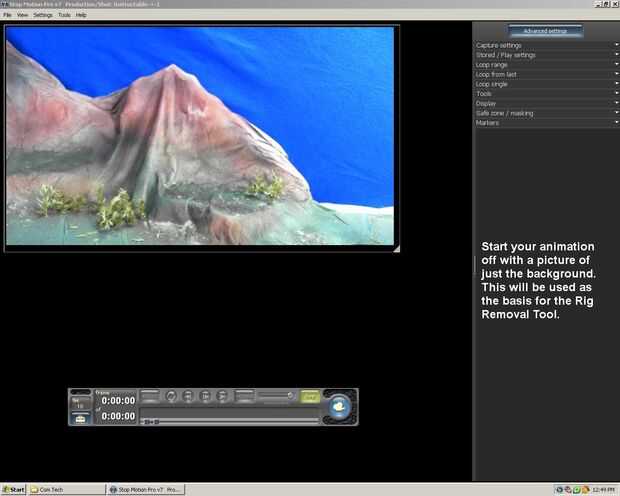Click the blue capture frame button
Image resolution: width=620 pixels, height=496 pixels.
point(339,407)
